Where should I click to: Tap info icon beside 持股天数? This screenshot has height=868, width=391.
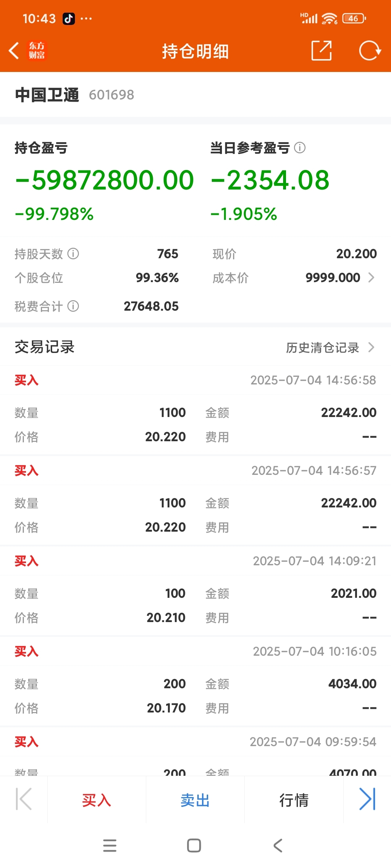click(73, 254)
